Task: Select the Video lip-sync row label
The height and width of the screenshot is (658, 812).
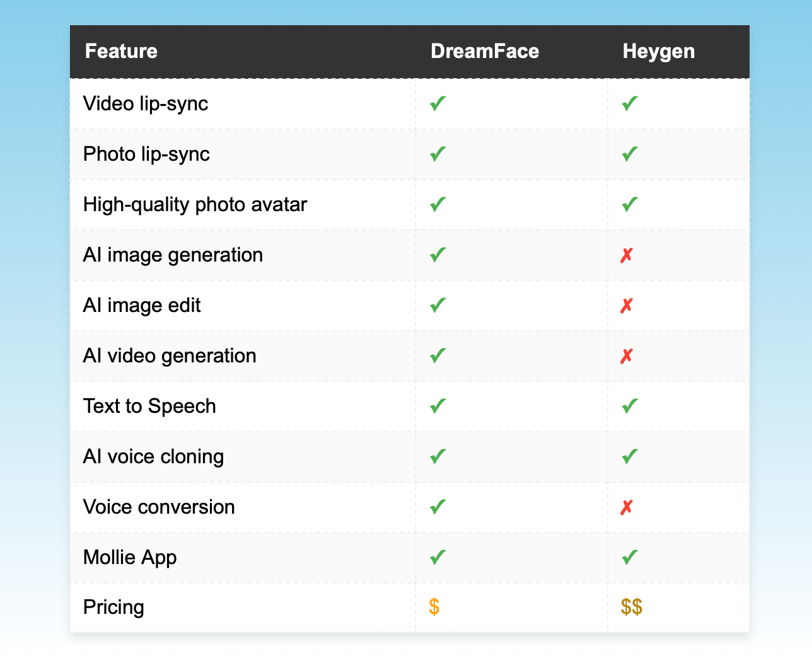Action: pyautogui.click(x=146, y=103)
